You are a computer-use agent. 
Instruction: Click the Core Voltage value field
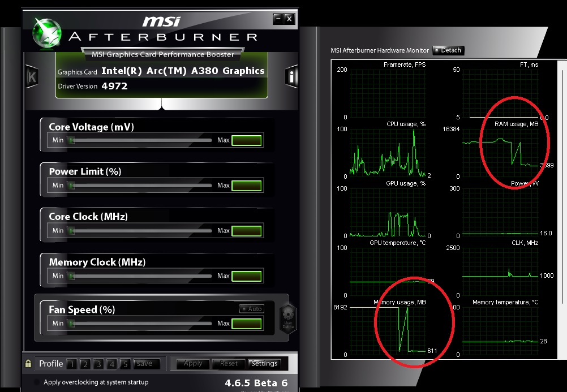point(247,140)
